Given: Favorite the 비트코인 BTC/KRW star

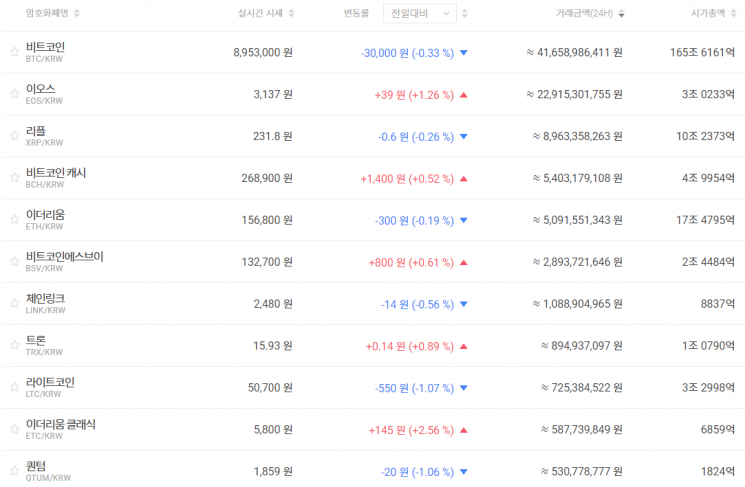Looking at the screenshot, I should click(x=14, y=52).
